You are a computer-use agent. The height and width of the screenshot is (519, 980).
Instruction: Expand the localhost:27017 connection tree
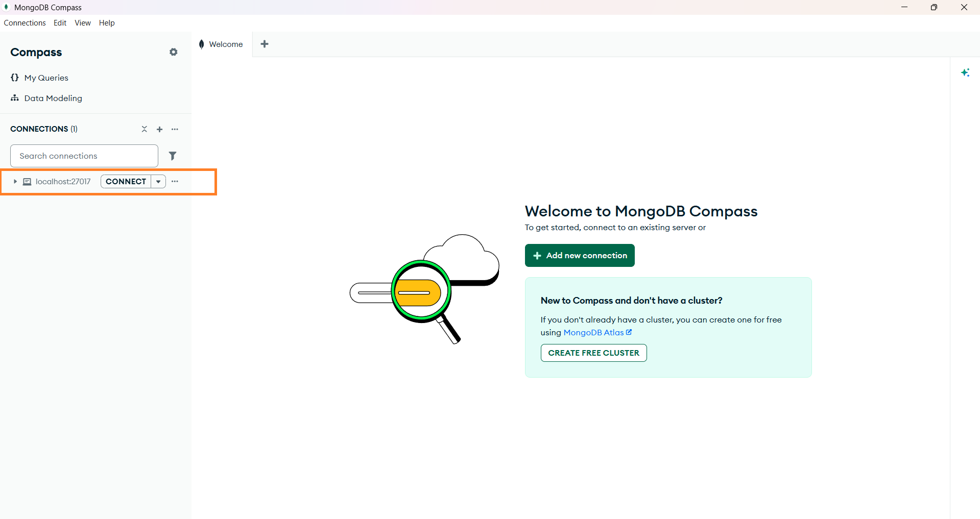coord(15,181)
